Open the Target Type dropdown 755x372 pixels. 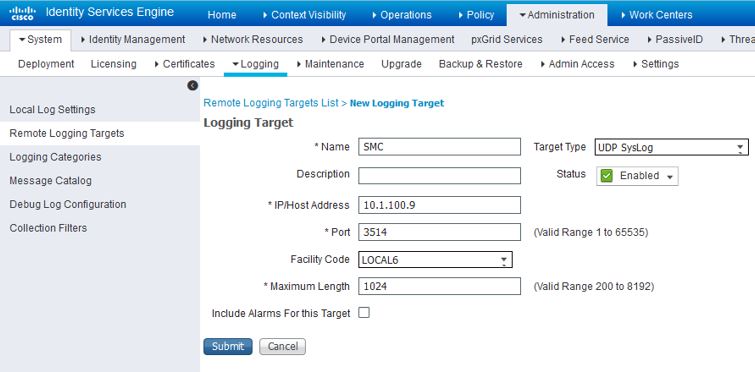click(x=672, y=147)
